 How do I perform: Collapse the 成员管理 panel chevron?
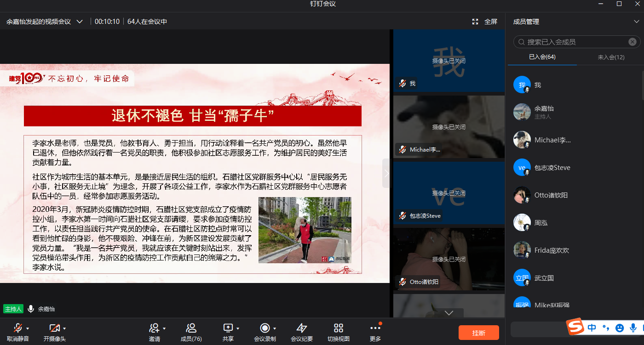636,22
